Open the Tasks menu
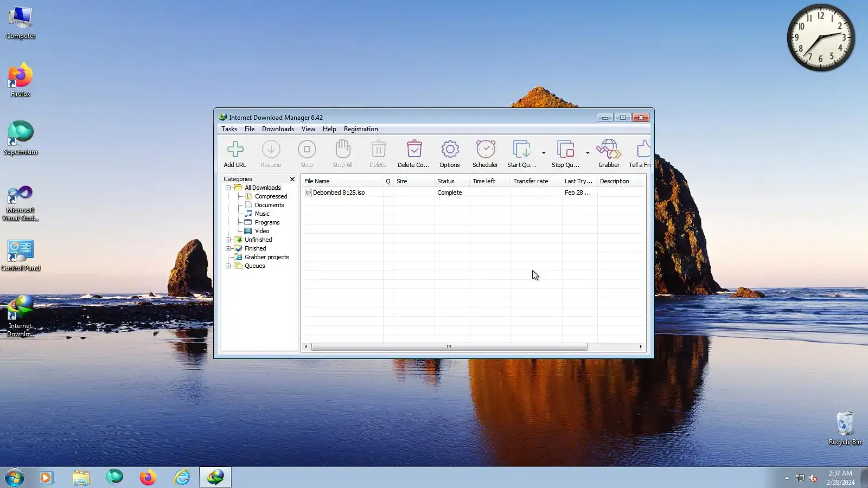868x488 pixels. tap(229, 129)
